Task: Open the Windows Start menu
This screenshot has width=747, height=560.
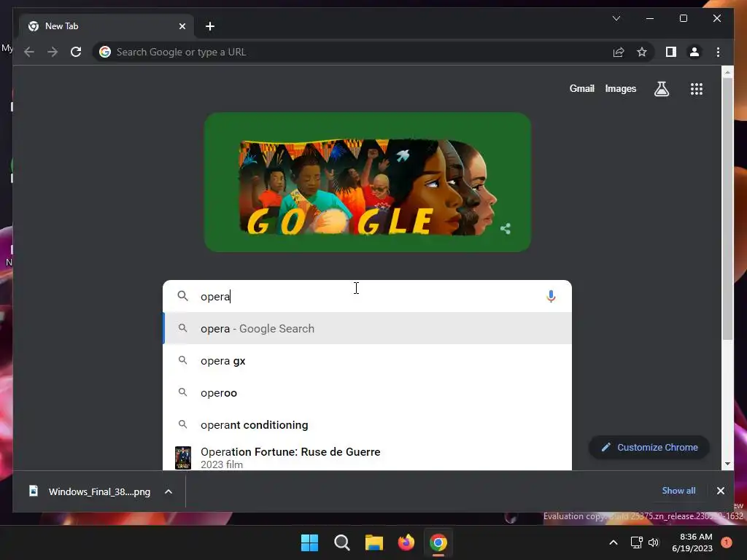Action: (309, 542)
